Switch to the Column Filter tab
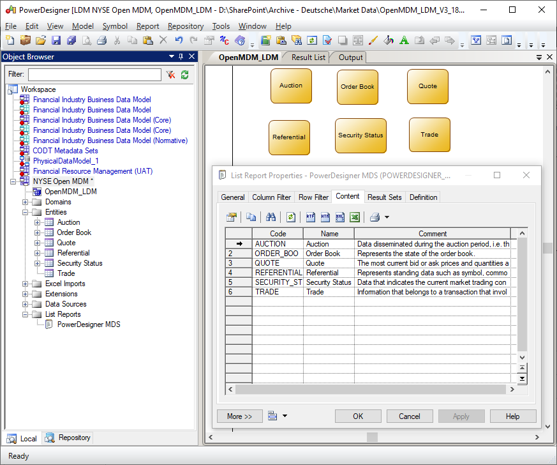 (x=271, y=197)
